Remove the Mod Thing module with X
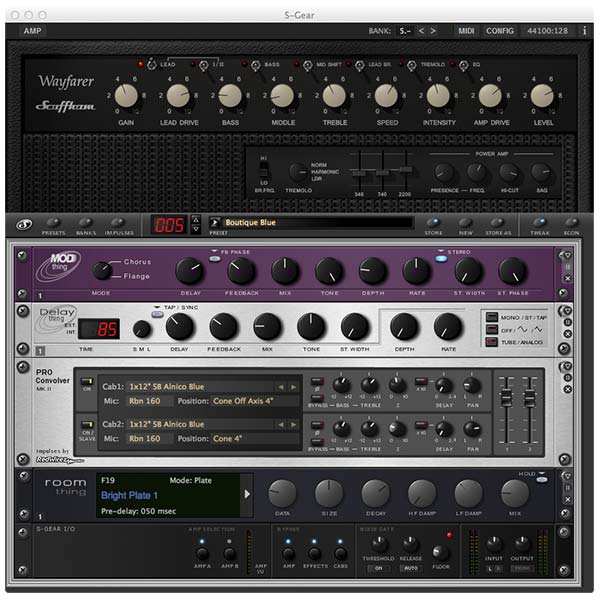 coord(567,279)
